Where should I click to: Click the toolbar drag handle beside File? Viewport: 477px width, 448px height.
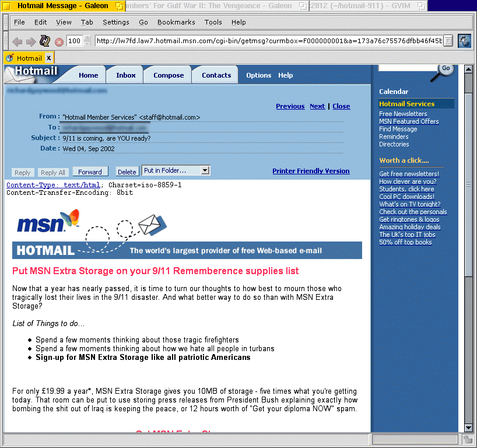click(x=6, y=23)
